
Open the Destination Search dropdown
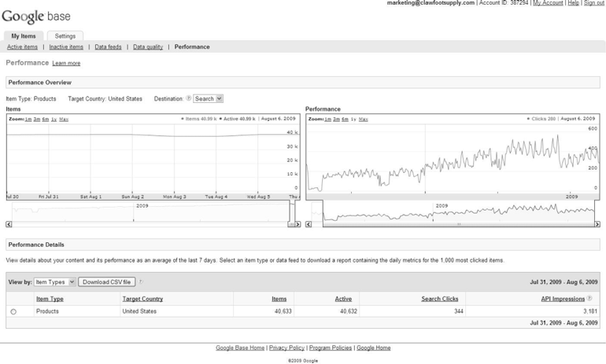pyautogui.click(x=208, y=98)
